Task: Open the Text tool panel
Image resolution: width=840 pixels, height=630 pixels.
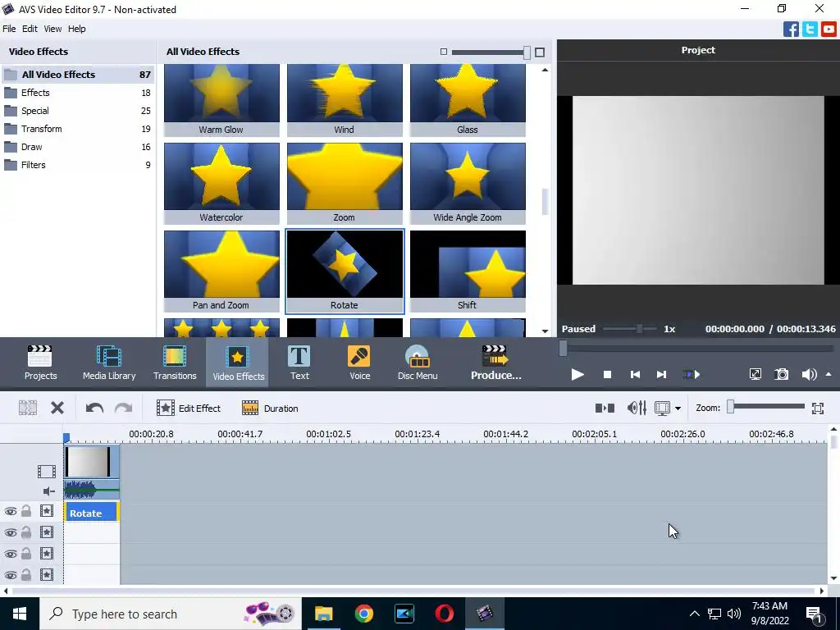Action: point(299,363)
